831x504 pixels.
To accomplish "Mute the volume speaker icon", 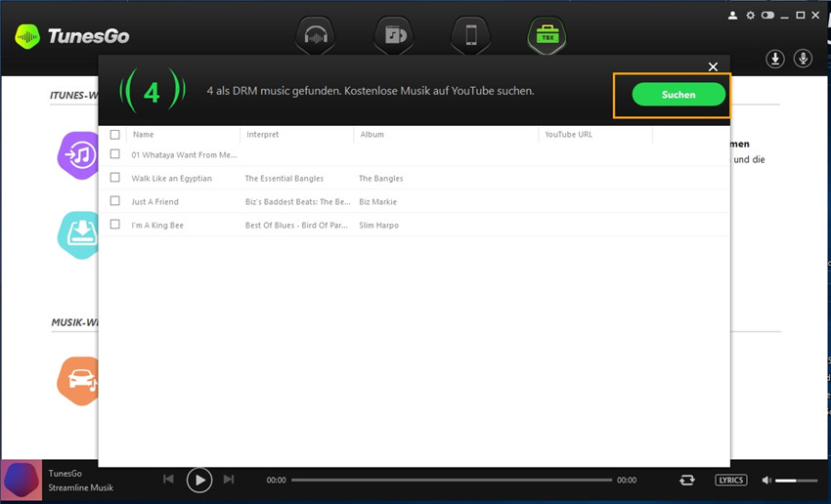I will coord(766,480).
